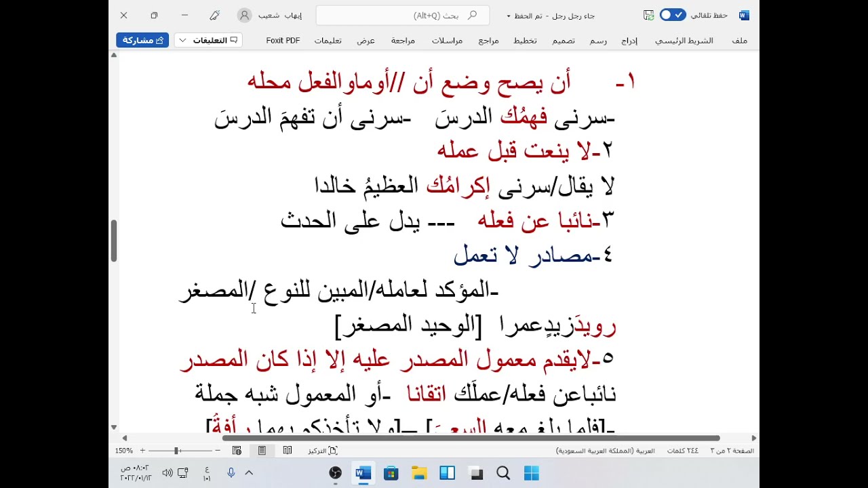Click the search box (بحث Alt+Q)
This screenshot has width=868, height=488.
pos(403,15)
